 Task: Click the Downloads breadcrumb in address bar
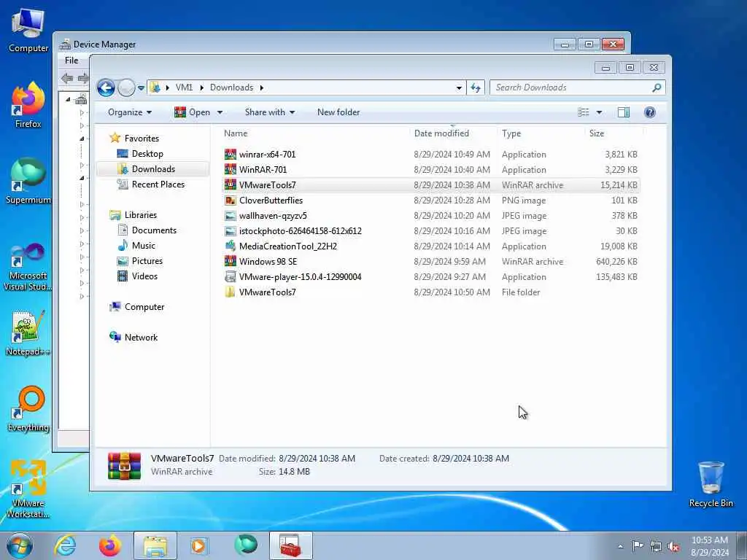click(x=231, y=87)
